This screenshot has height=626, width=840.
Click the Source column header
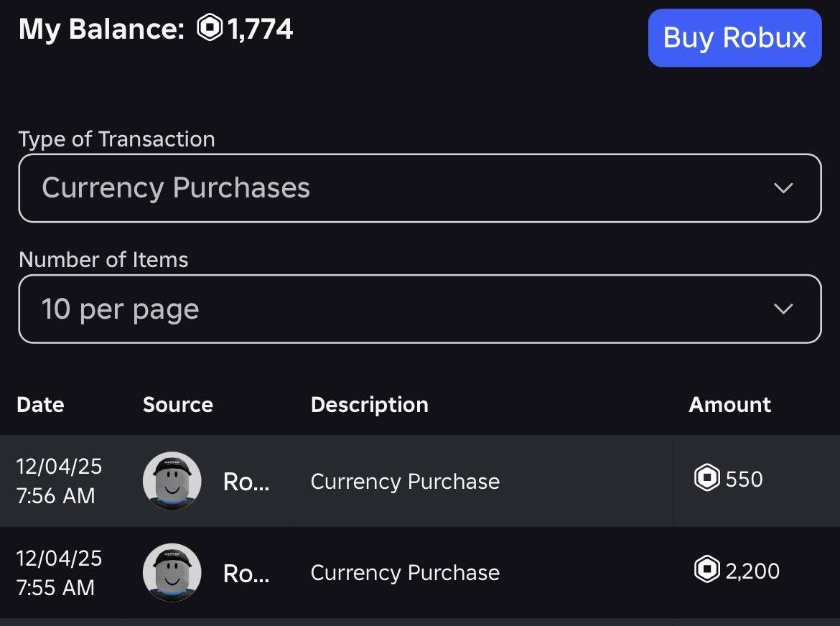(x=178, y=405)
